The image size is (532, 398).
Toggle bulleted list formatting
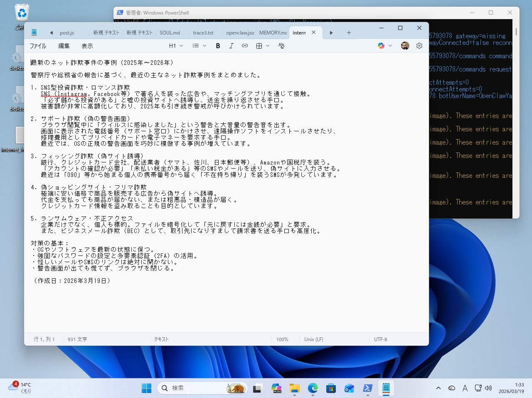tap(195, 46)
